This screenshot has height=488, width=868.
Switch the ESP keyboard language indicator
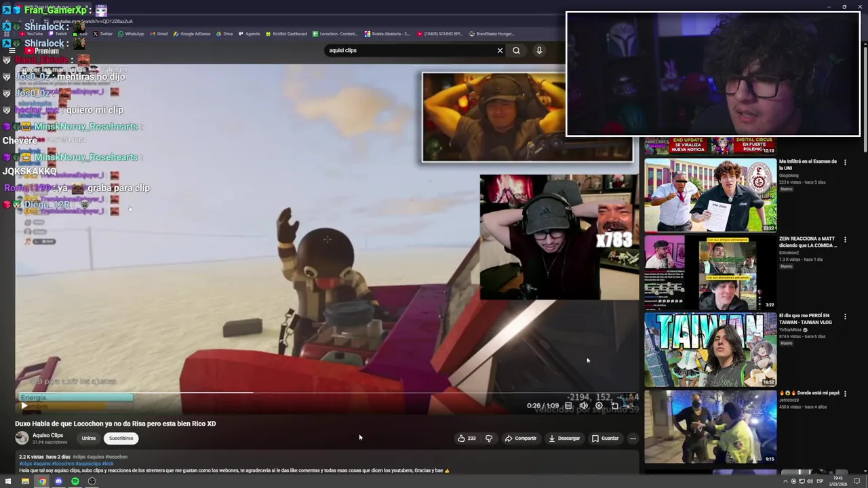coord(820,482)
